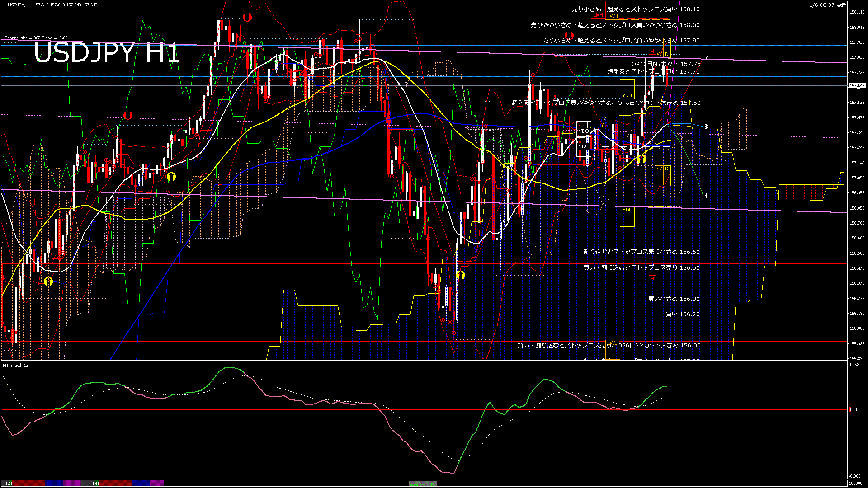The height and width of the screenshot is (488, 868).
Task: Select the YDC marker box
Action: (584, 146)
